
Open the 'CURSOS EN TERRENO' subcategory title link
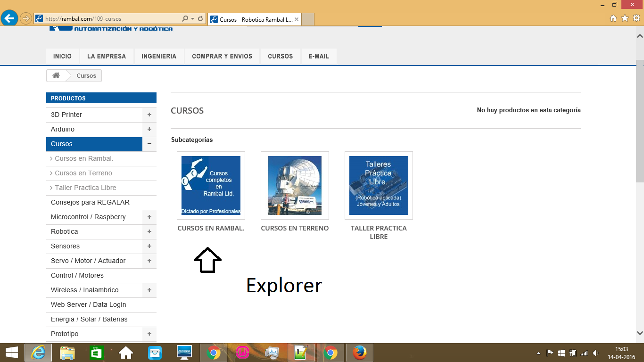click(x=295, y=228)
